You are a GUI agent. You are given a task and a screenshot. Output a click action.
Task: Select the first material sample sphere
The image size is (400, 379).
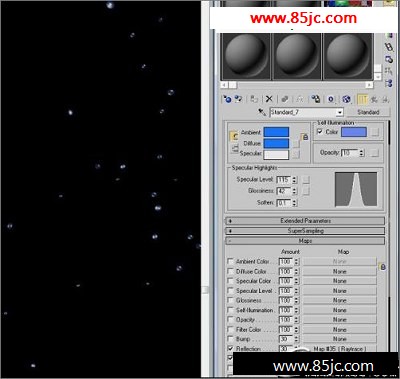tap(246, 56)
